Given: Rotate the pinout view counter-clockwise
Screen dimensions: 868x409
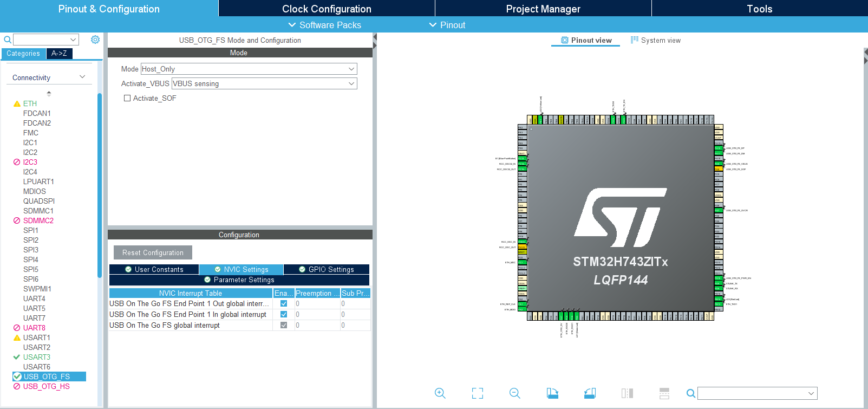Looking at the screenshot, I should coord(590,393).
